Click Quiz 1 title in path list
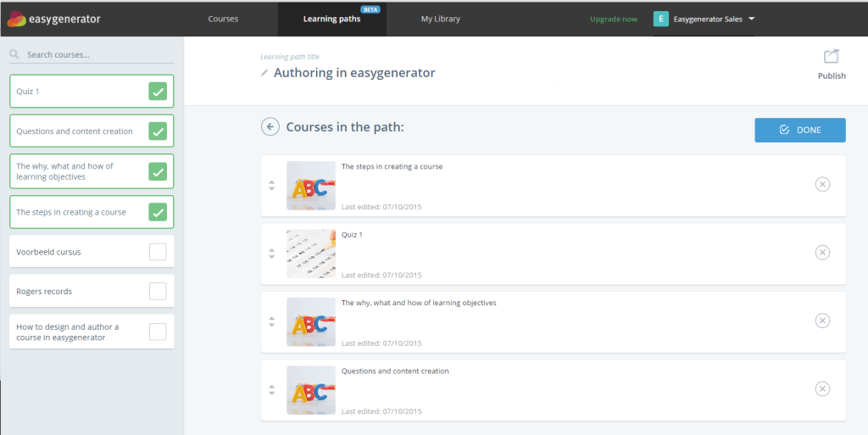 (x=352, y=235)
